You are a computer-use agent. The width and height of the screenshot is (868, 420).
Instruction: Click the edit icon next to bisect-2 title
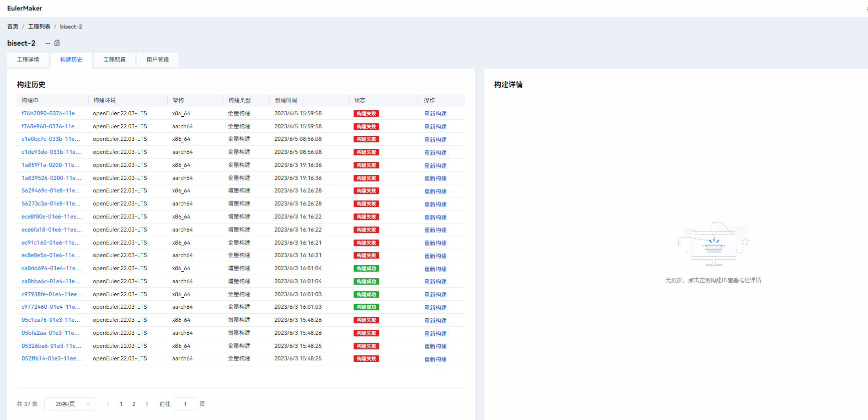(57, 43)
